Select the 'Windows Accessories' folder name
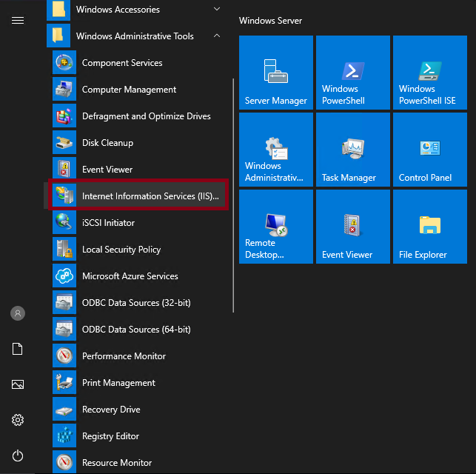Screen dimensions: 476x474 118,10
